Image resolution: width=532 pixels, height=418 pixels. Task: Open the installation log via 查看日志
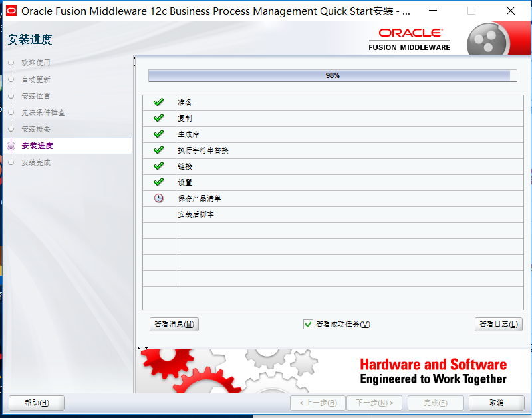498,323
